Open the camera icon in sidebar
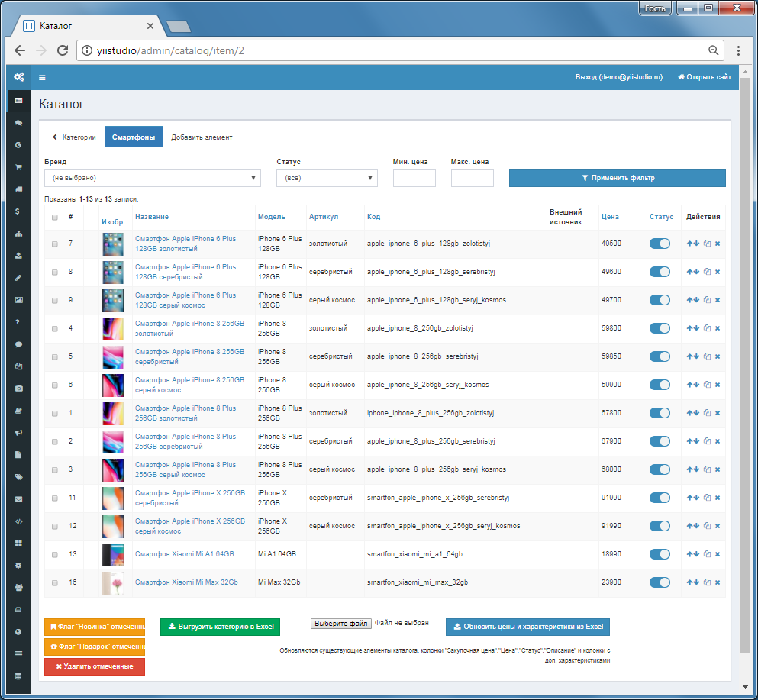This screenshot has height=700, width=758. click(x=18, y=389)
